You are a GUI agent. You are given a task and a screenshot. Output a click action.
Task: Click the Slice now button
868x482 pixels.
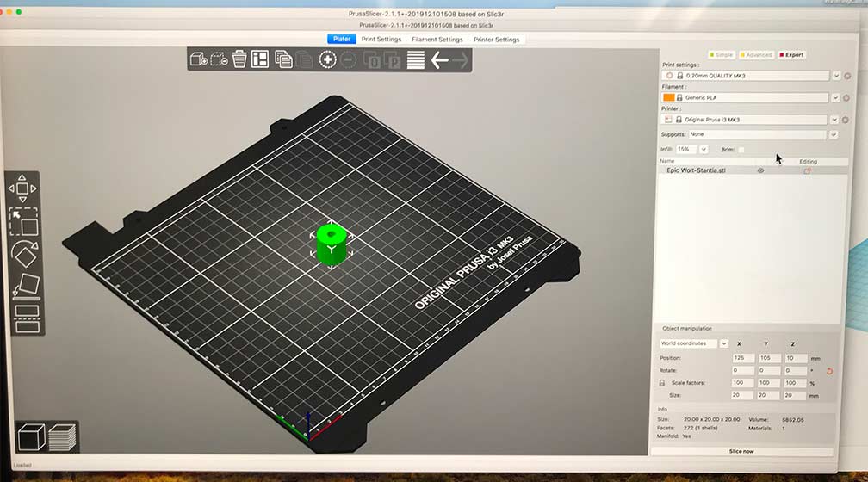[x=741, y=452]
